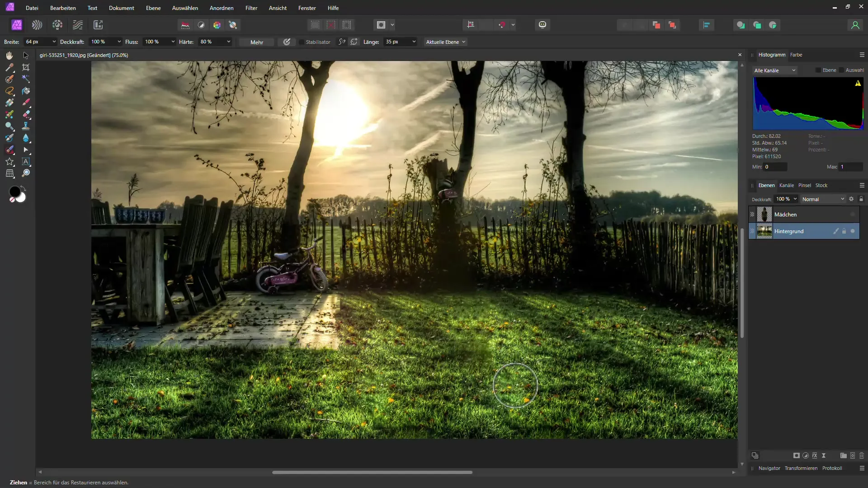Viewport: 868px width, 488px height.
Task: Select the Mesh Warp tool
Action: coord(9,173)
